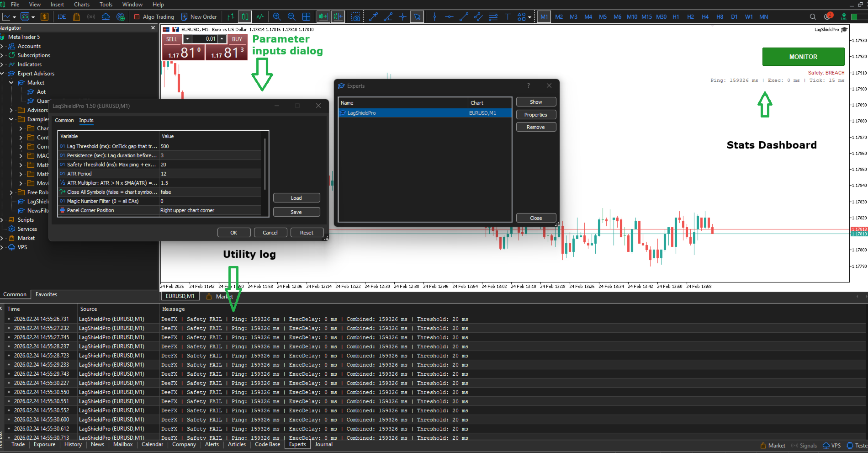The height and width of the screenshot is (453, 868).
Task: Open the cloud-plus toolbar icon next to VPS
Action: click(121, 17)
